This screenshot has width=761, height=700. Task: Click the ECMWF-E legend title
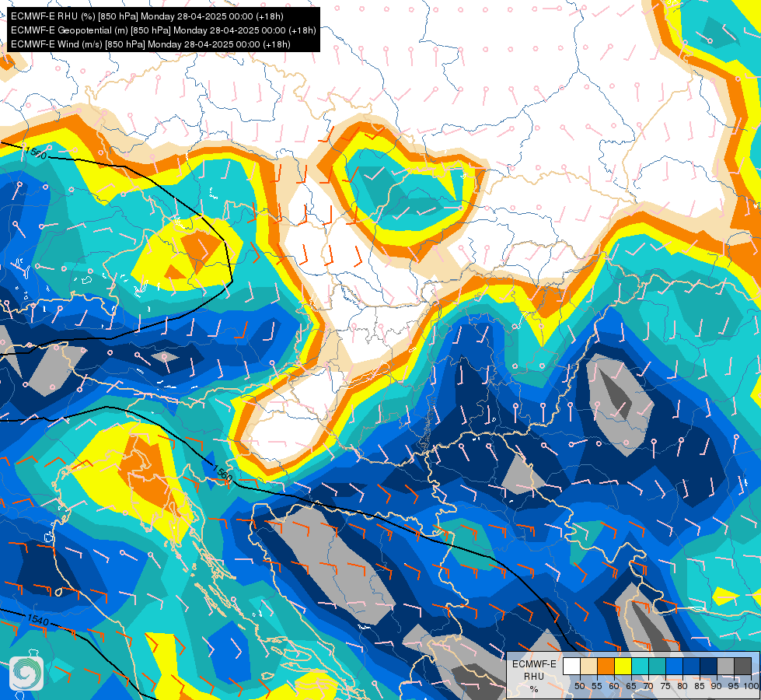[x=534, y=664]
